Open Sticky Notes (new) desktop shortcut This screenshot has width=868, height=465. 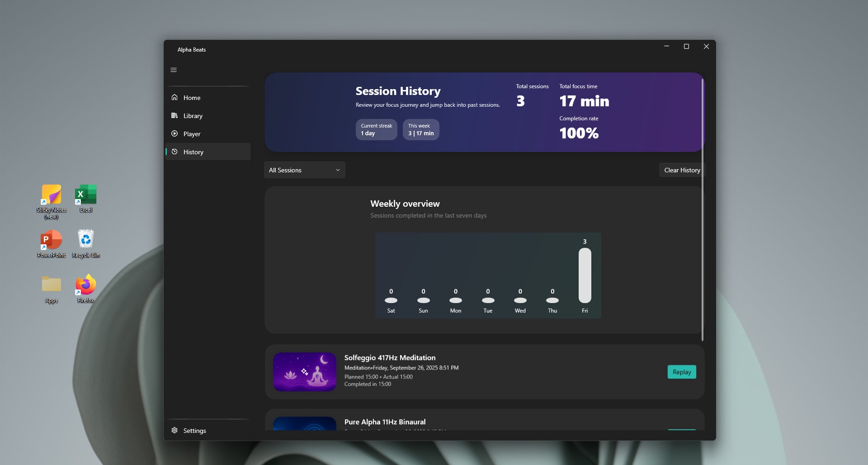[x=52, y=202]
